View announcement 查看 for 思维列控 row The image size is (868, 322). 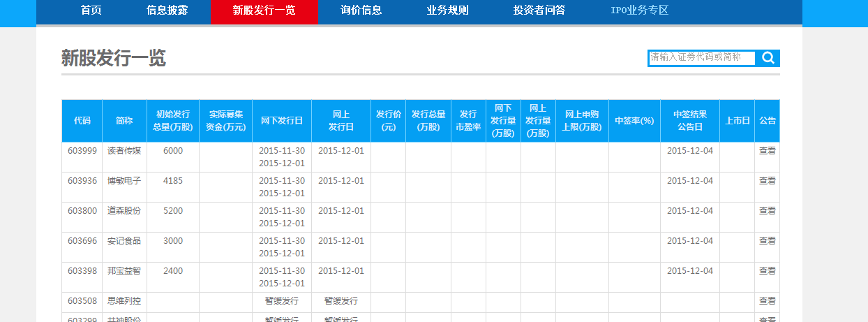[768, 301]
